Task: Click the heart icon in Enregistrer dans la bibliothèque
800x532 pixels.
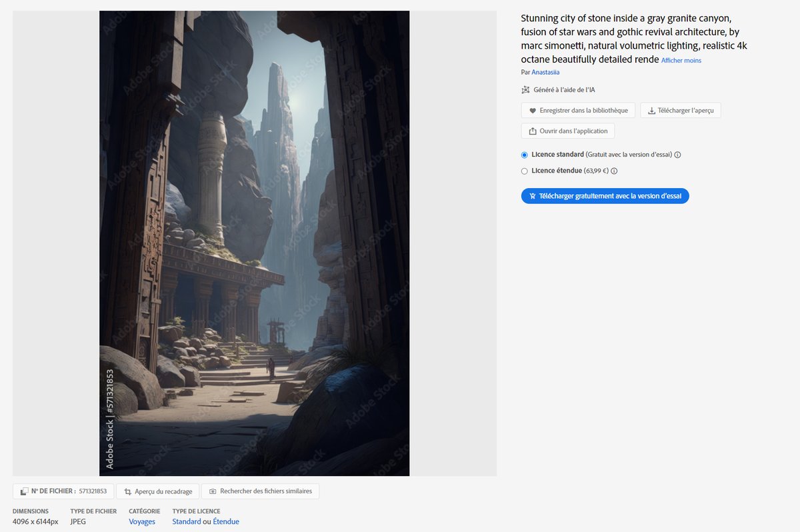Action: click(x=532, y=111)
